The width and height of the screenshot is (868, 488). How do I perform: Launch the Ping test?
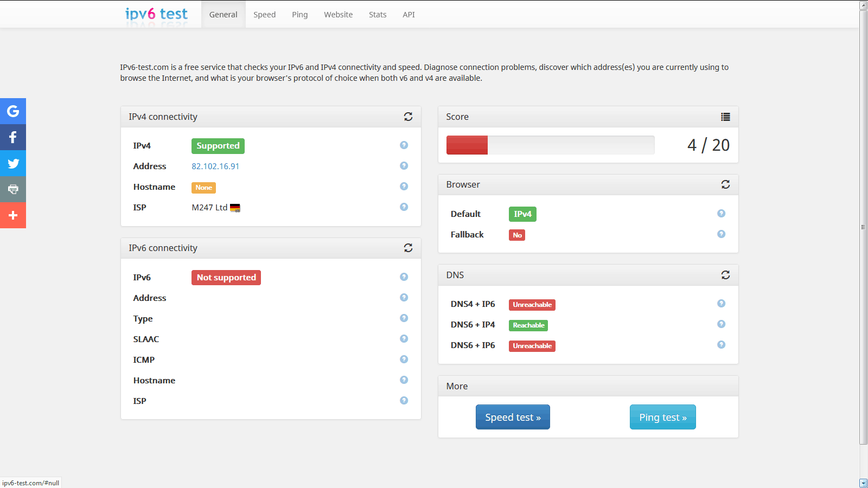coord(662,417)
